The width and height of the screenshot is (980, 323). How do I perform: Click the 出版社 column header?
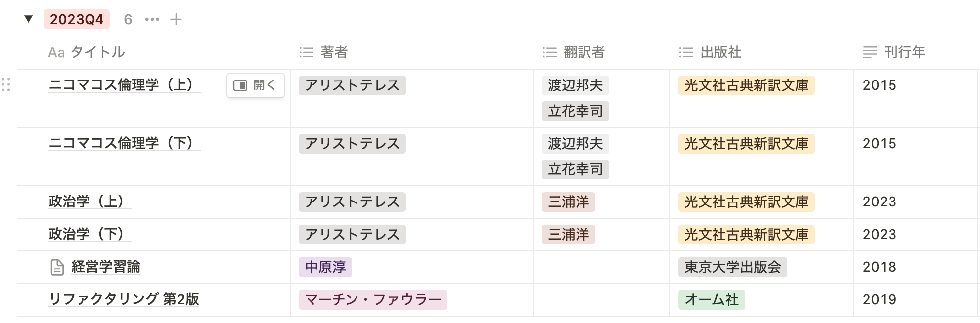(711, 52)
